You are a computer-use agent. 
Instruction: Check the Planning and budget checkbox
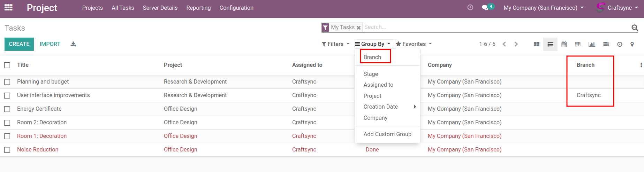point(7,82)
